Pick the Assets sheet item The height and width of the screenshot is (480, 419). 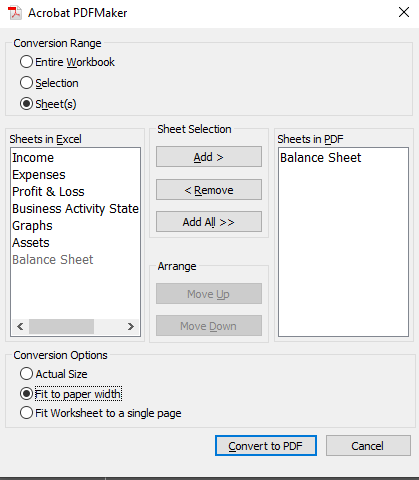click(x=31, y=243)
